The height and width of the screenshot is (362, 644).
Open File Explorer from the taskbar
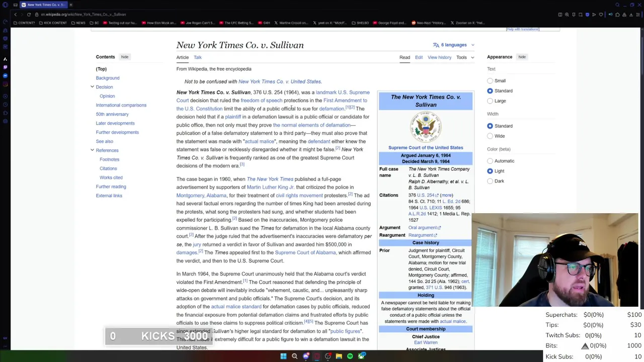339,356
